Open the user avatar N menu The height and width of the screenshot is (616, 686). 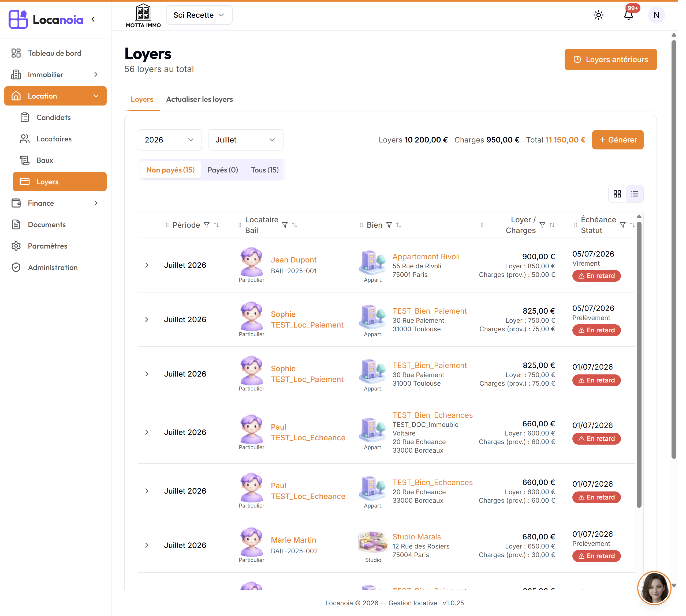[656, 15]
